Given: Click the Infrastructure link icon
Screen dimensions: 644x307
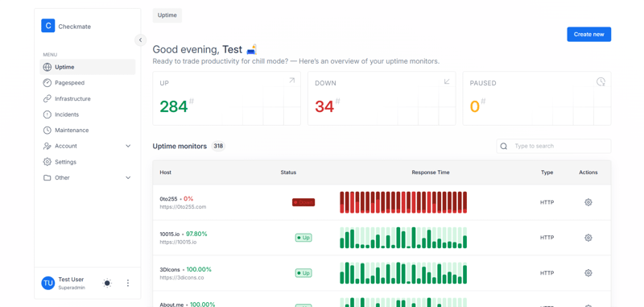Looking at the screenshot, I should point(47,98).
